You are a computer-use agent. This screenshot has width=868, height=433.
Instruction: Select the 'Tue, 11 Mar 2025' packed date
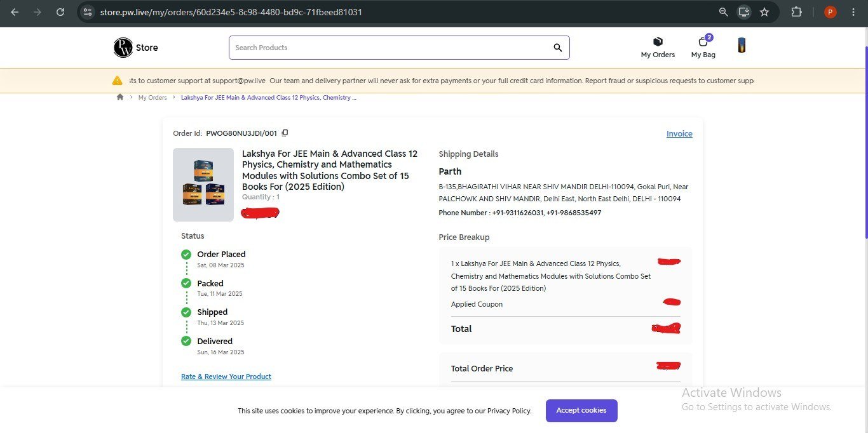point(220,294)
